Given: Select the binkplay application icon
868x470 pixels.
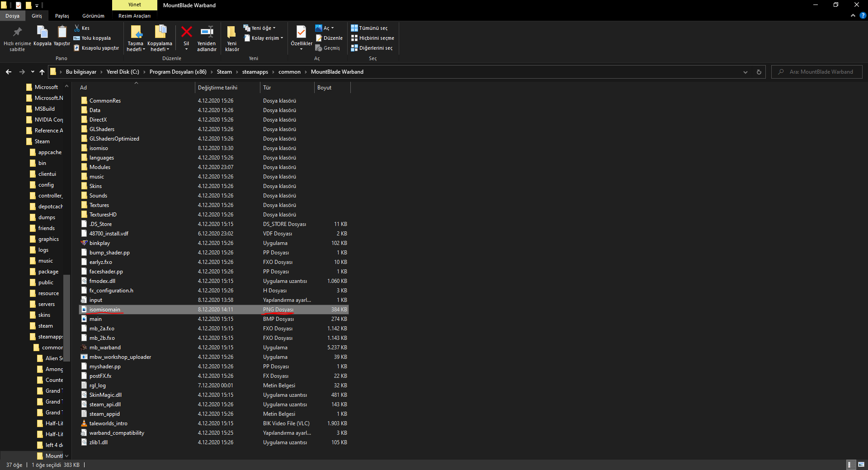Looking at the screenshot, I should click(84, 243).
